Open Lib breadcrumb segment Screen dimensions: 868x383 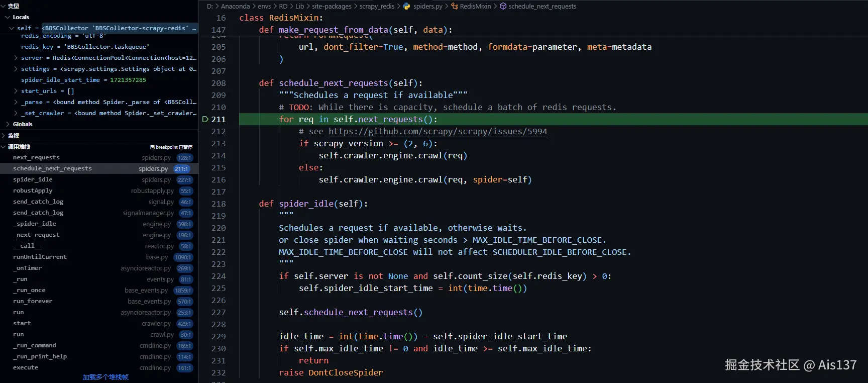(300, 6)
